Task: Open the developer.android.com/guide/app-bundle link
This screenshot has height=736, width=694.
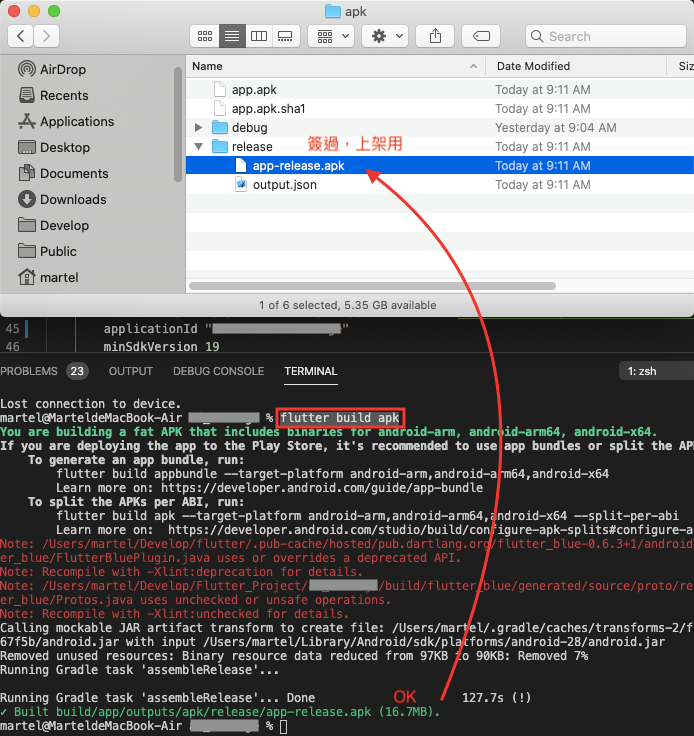Action: pos(322,488)
